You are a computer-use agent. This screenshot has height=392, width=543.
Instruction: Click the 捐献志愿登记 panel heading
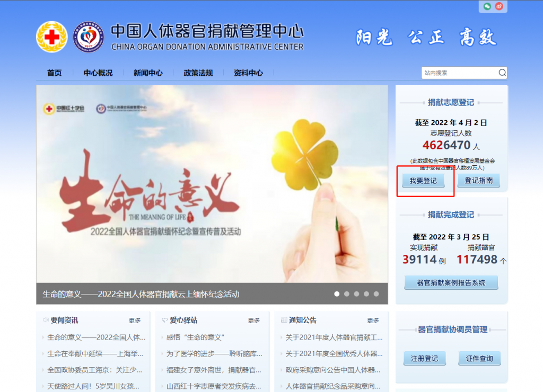click(x=451, y=102)
